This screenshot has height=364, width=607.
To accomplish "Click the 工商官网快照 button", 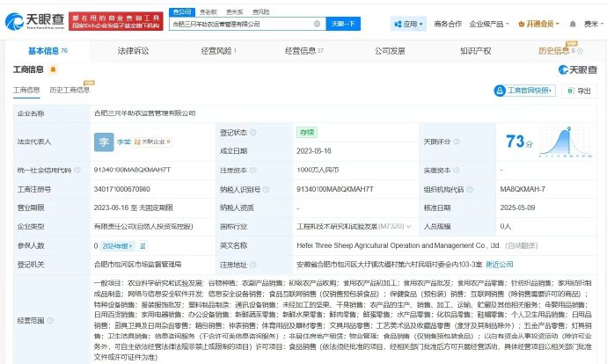I will point(524,91).
